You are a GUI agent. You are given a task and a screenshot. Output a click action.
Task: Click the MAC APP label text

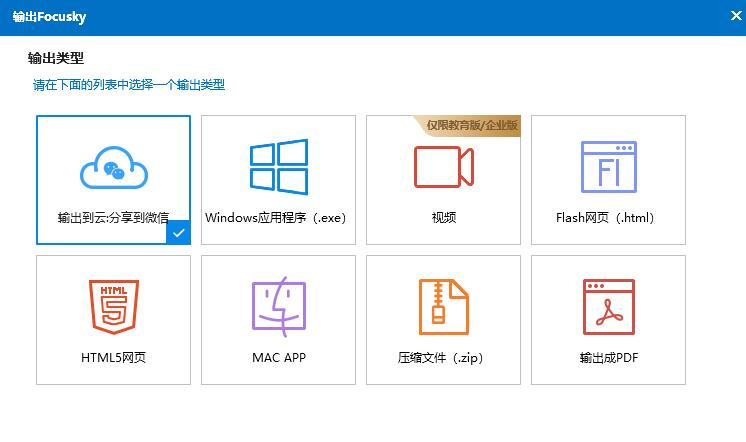coord(279,358)
